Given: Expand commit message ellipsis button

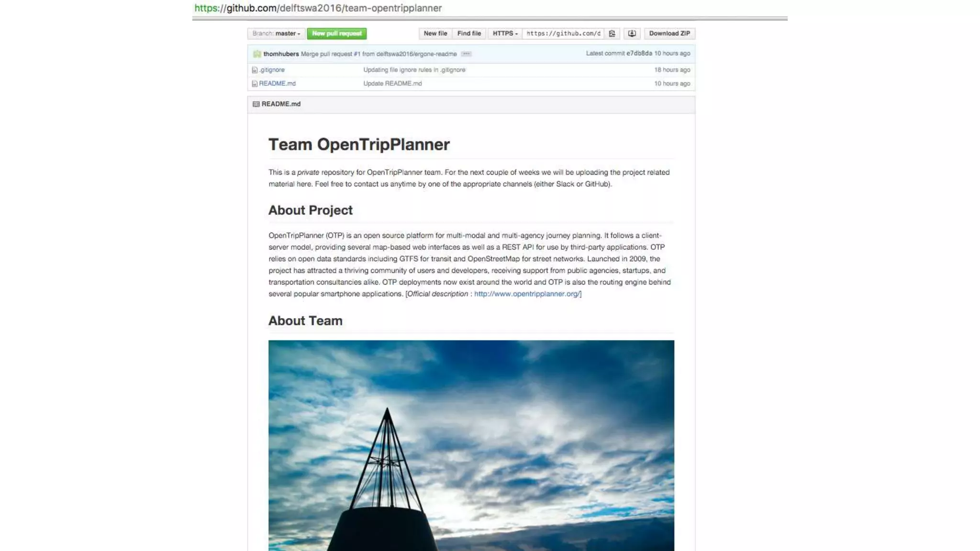Looking at the screenshot, I should point(466,54).
